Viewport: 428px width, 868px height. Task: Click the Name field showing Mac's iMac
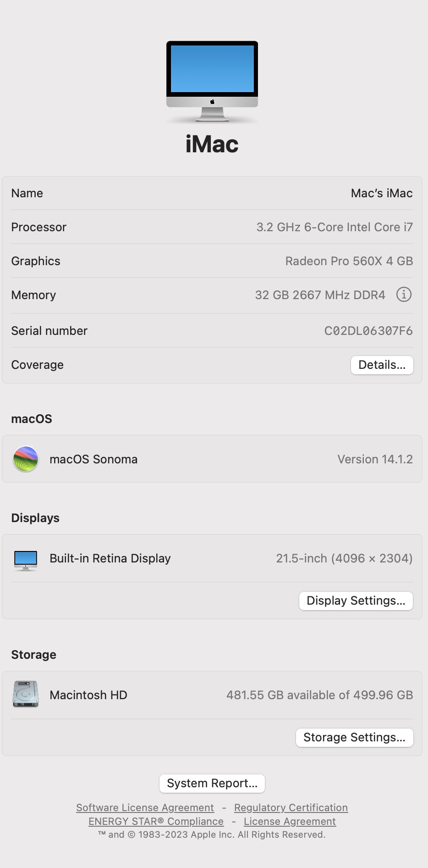pyautogui.click(x=381, y=193)
